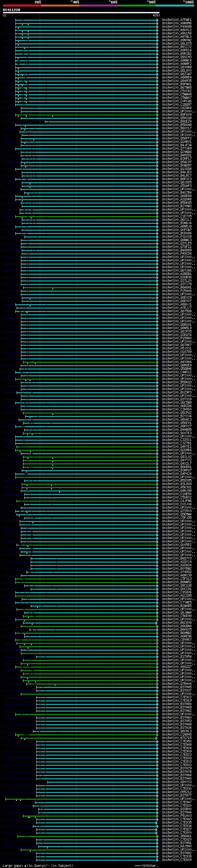Open the UniRef100_C1BQ87 hit label
Viewport: 197px width, 868px height.
[176, 104]
